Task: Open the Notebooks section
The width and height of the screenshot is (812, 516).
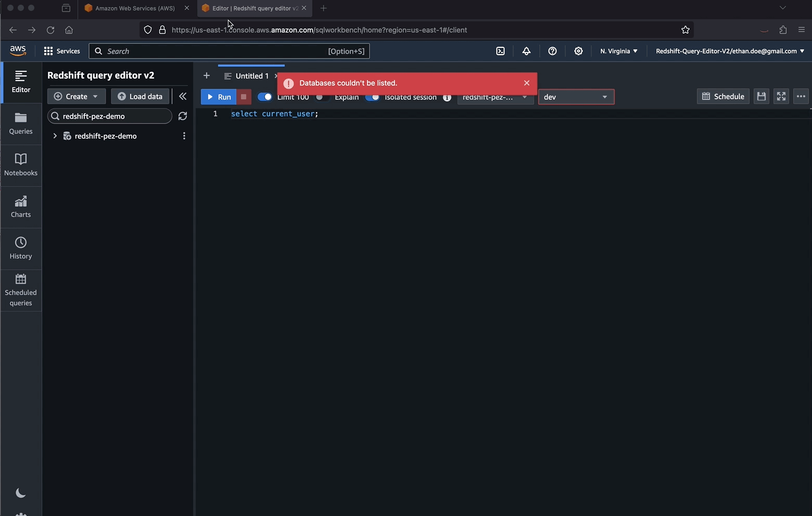Action: coord(21,165)
